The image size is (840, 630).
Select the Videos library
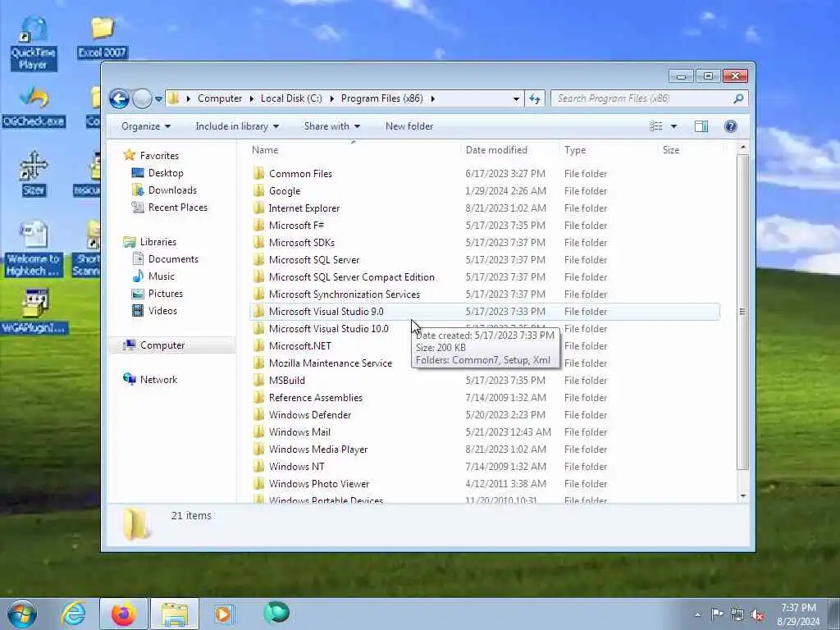[x=162, y=311]
